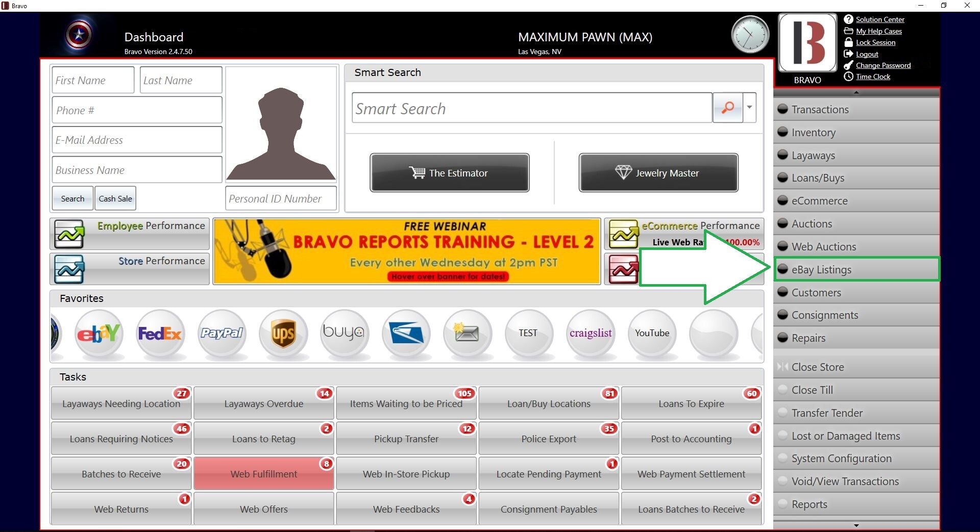Click the Solution Center help icon
The width and height of the screenshot is (980, 532).
[x=848, y=19]
